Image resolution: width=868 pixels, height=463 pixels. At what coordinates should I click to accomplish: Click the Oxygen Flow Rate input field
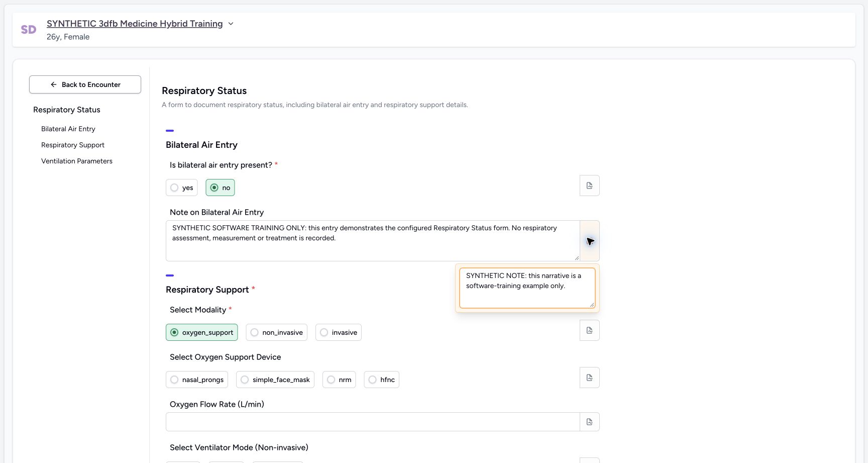pyautogui.click(x=373, y=422)
